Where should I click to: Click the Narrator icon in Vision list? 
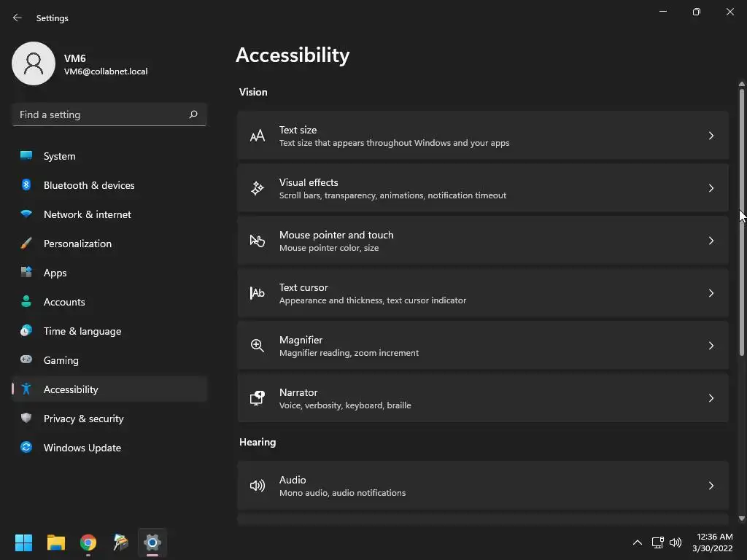(x=258, y=398)
